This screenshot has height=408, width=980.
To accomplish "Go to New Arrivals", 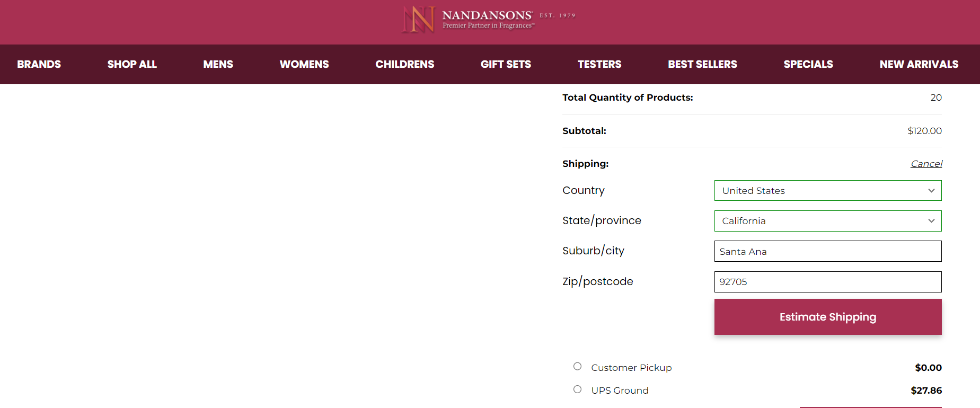I will click(919, 64).
